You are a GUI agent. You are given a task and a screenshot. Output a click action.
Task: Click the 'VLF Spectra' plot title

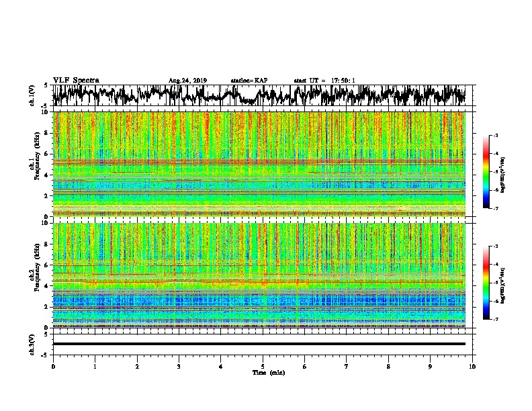(76, 81)
